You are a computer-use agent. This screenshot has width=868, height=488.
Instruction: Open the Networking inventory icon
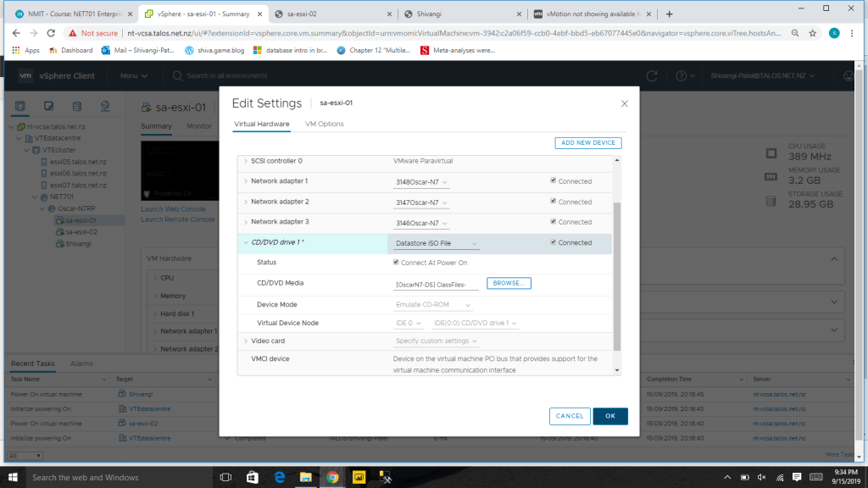tap(105, 106)
